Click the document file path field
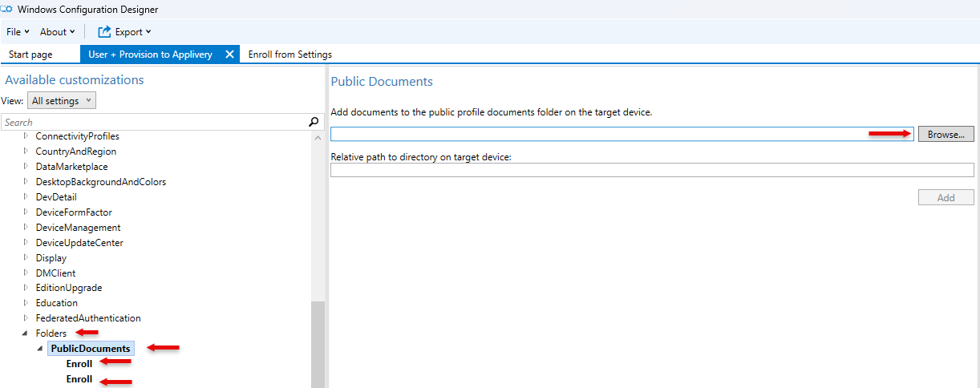This screenshot has height=388, width=980. (623, 135)
